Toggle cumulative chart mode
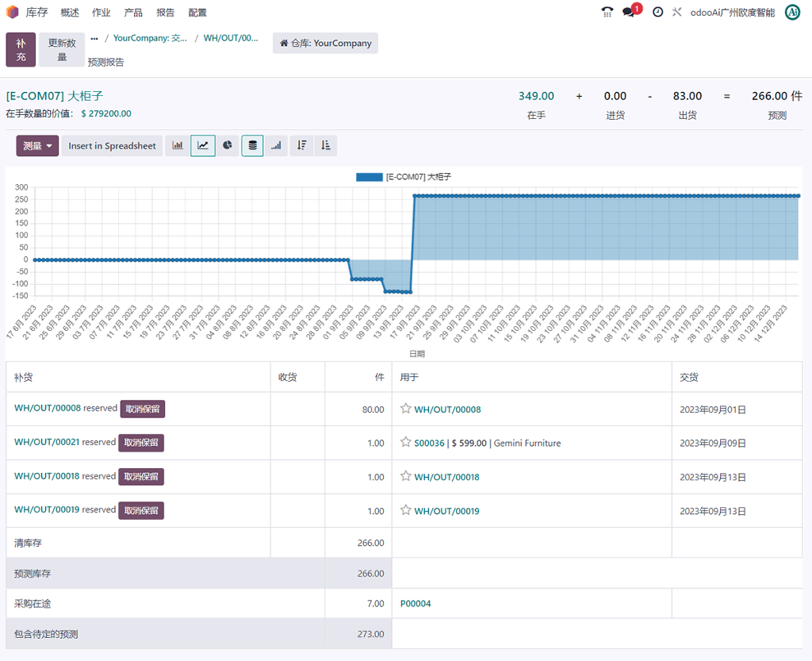Screen dimensions: 812x661 click(x=276, y=145)
